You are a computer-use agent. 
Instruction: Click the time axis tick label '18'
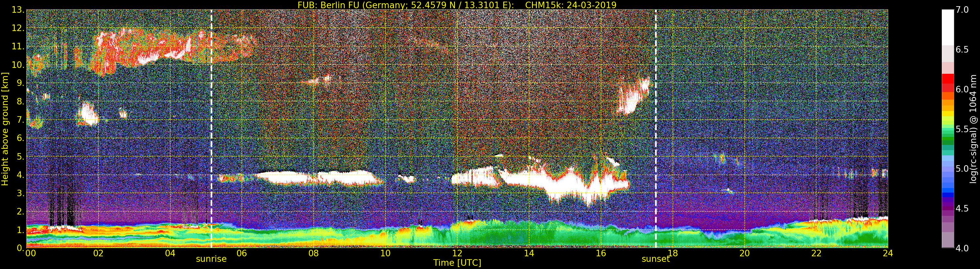point(673,253)
